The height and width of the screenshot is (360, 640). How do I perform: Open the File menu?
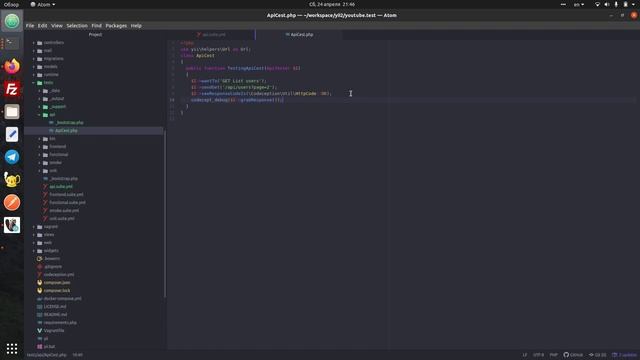coord(30,25)
